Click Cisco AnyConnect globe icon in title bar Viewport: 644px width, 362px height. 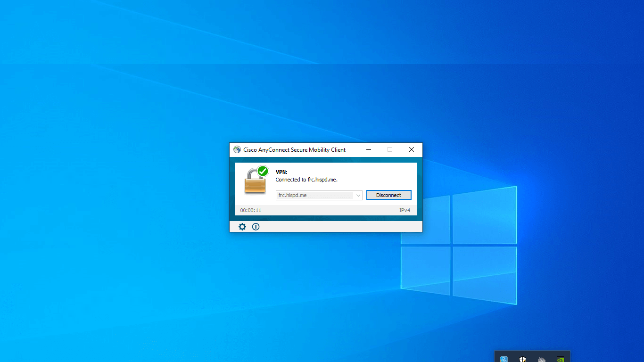[x=237, y=150]
